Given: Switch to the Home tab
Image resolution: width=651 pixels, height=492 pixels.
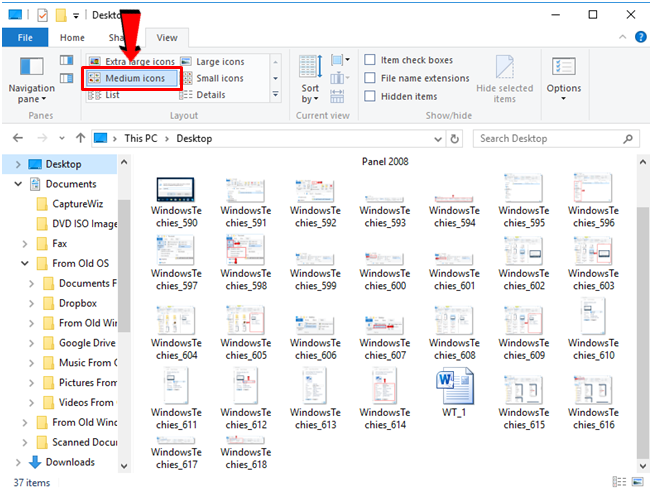Looking at the screenshot, I should pyautogui.click(x=72, y=38).
